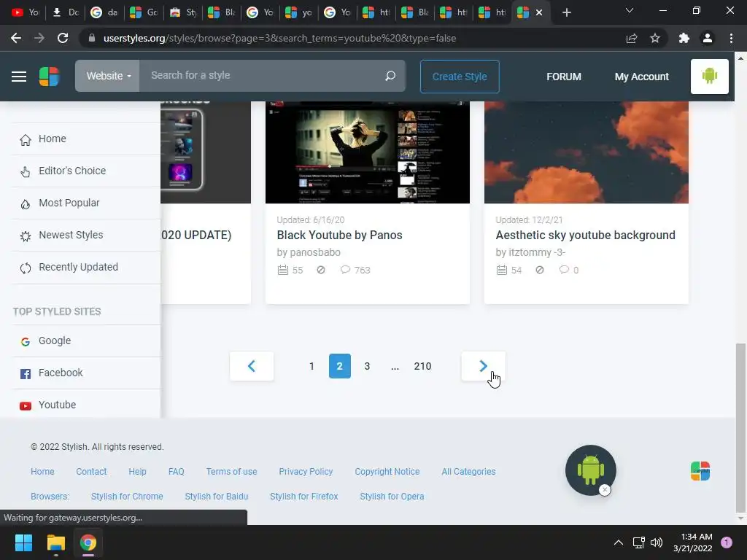Open Chrome three-dot menu

pos(731,38)
